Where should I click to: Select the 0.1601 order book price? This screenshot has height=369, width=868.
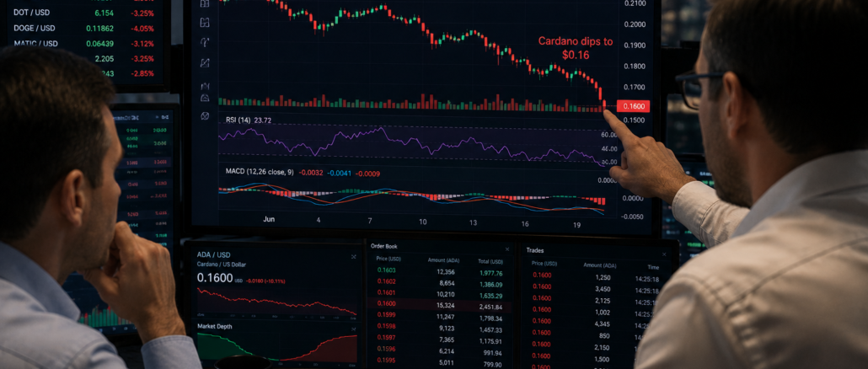point(387,292)
